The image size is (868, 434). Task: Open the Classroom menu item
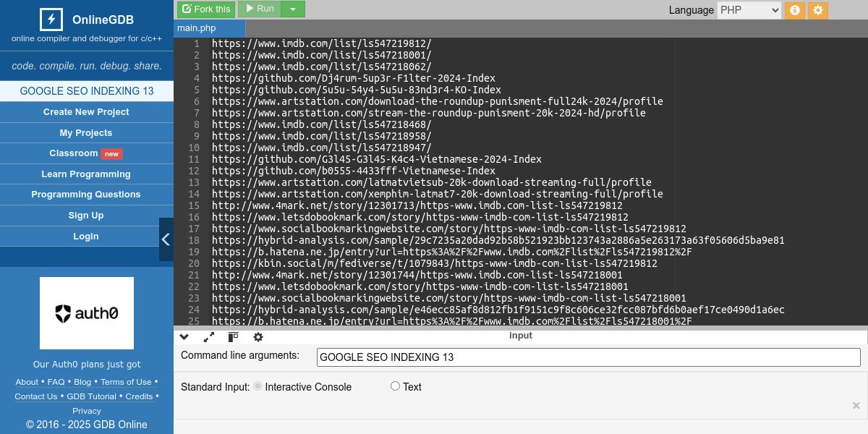coord(86,153)
